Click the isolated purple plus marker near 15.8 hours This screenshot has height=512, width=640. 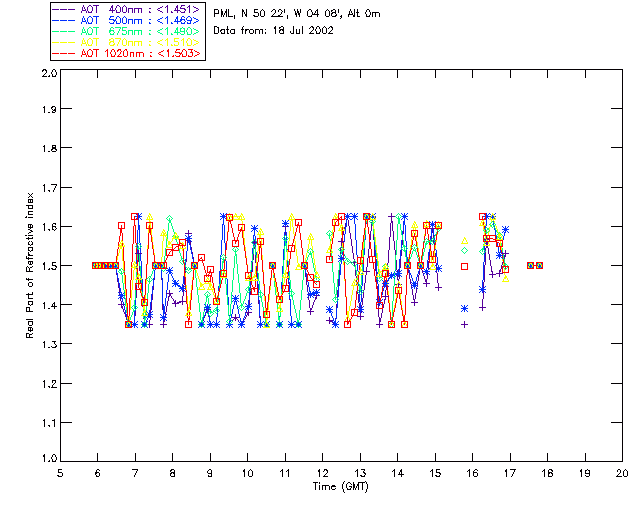[x=464, y=325]
